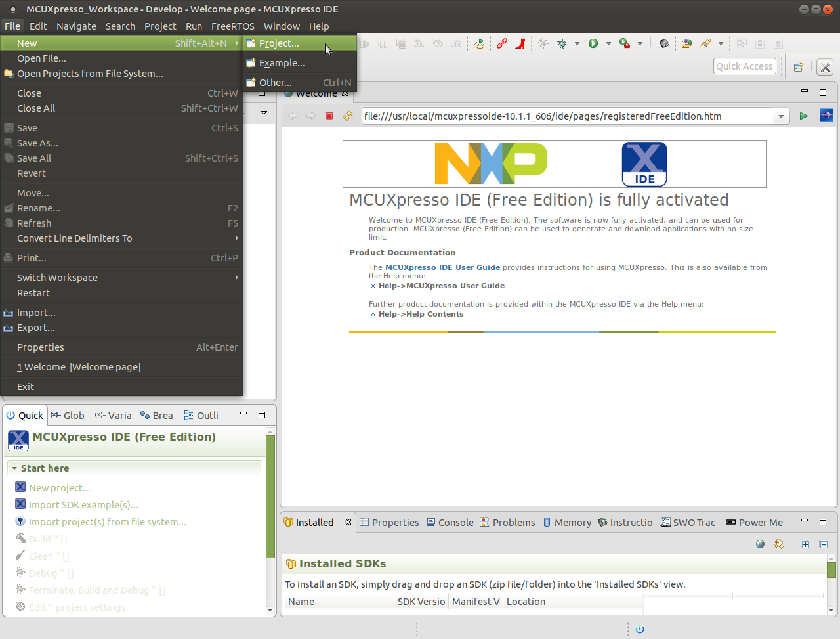Image resolution: width=840 pixels, height=639 pixels.
Task: Click the grey bug toolbar icon
Action: [x=543, y=43]
